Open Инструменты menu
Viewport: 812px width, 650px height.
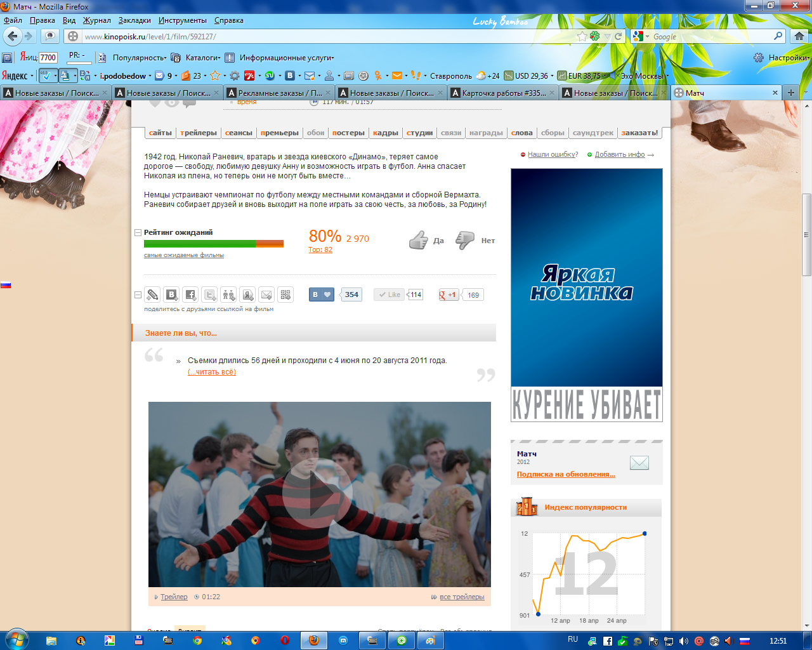pyautogui.click(x=183, y=20)
